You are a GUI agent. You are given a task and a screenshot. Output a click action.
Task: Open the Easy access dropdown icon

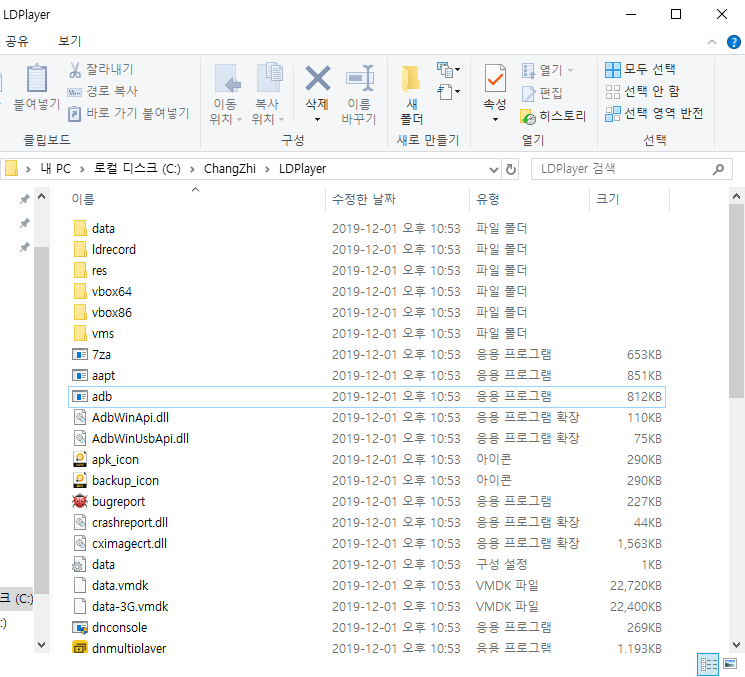click(x=448, y=91)
